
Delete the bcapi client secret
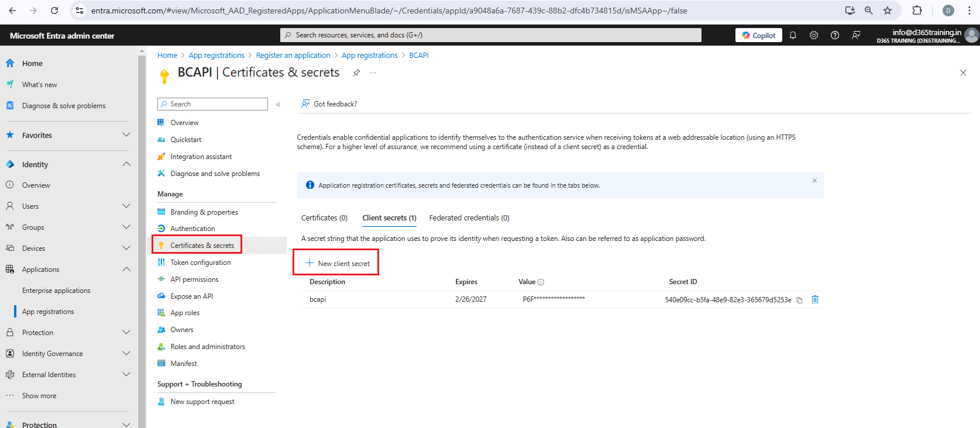click(x=815, y=299)
